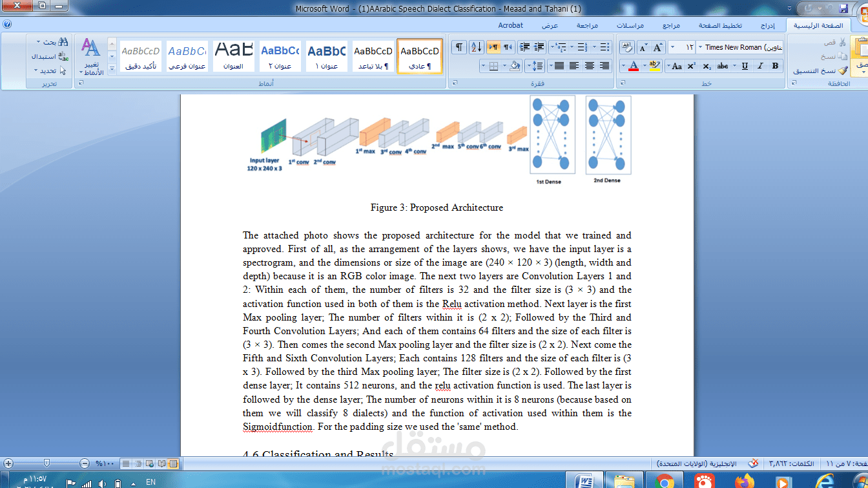Apply the yellow text highlight color

pyautogui.click(x=654, y=66)
